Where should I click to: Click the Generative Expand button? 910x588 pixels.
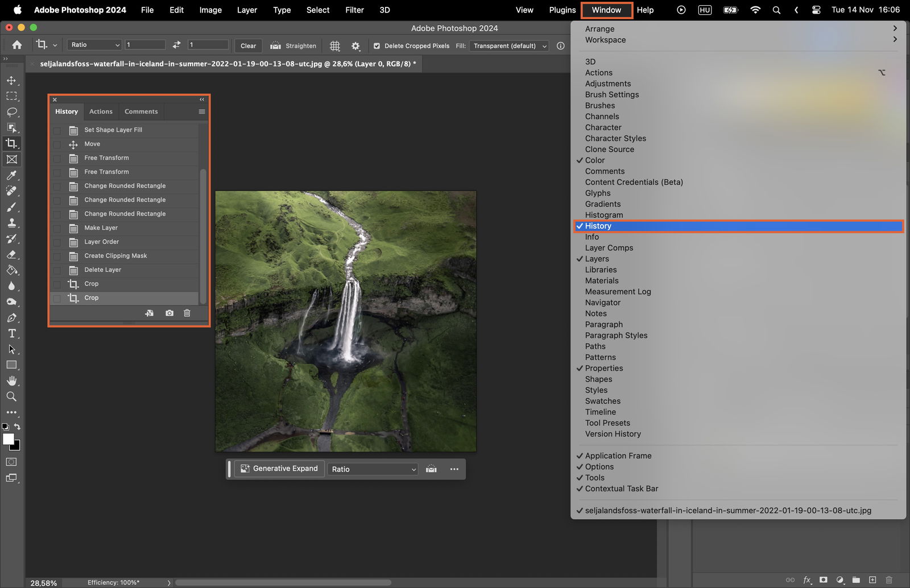[279, 469]
